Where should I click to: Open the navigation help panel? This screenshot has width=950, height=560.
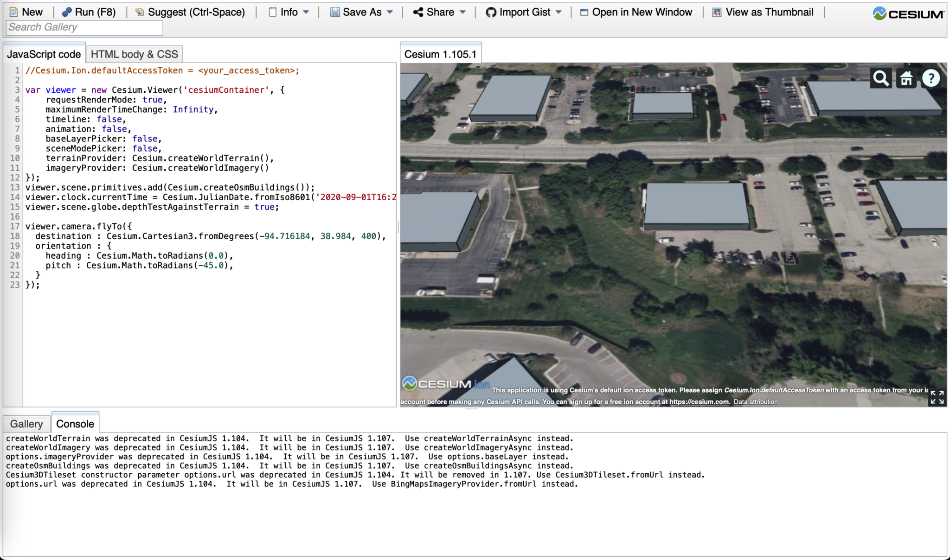tap(931, 78)
